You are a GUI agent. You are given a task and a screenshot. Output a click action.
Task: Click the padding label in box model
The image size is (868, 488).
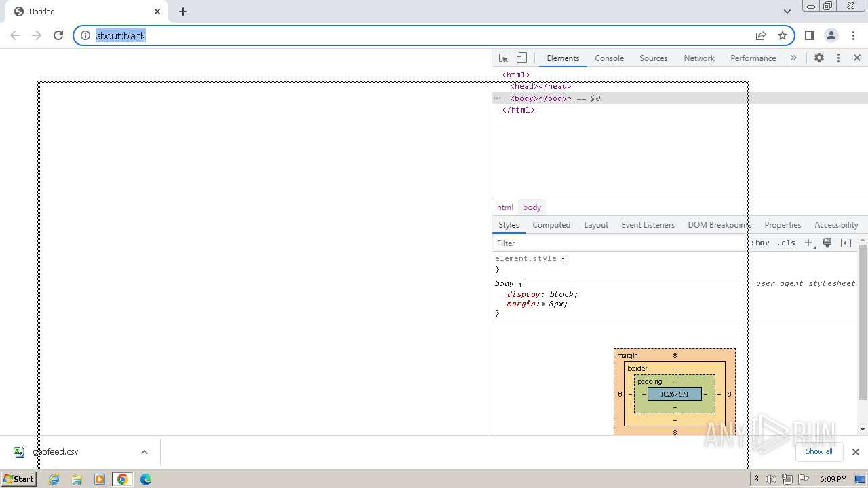650,382
